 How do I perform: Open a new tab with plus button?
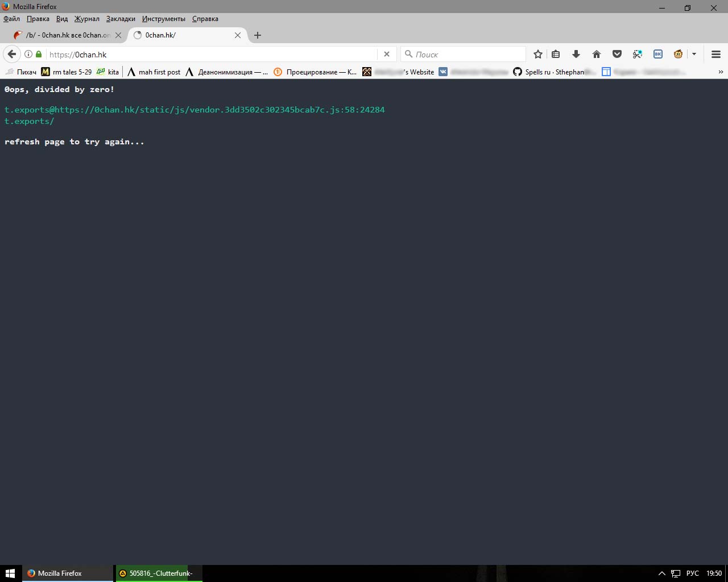pyautogui.click(x=258, y=35)
